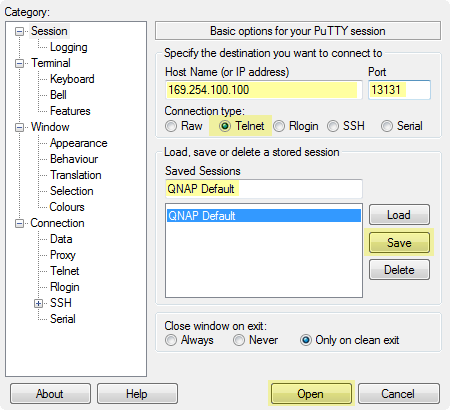Image resolution: width=450 pixels, height=410 pixels.
Task: Open the Features settings category
Action: [x=70, y=111]
